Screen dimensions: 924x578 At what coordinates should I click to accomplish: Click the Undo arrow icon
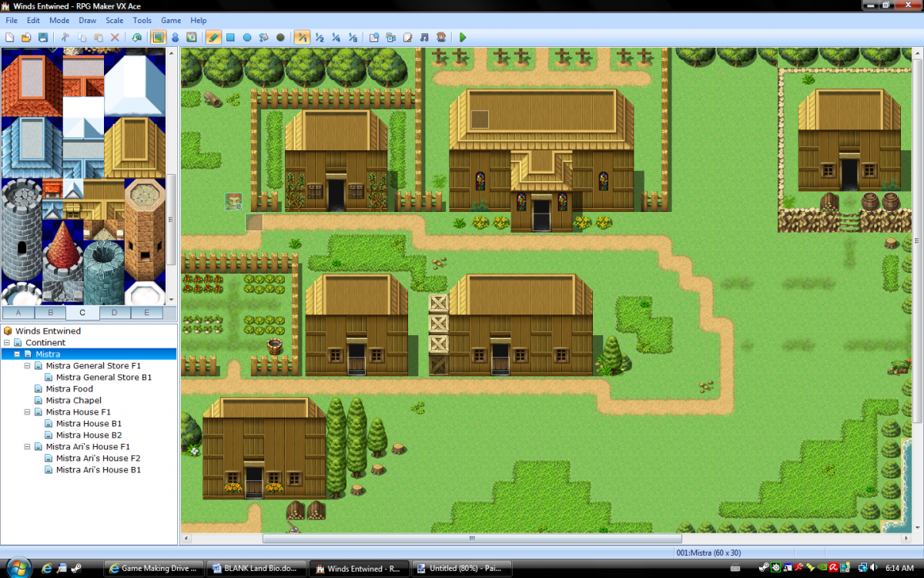tap(136, 37)
